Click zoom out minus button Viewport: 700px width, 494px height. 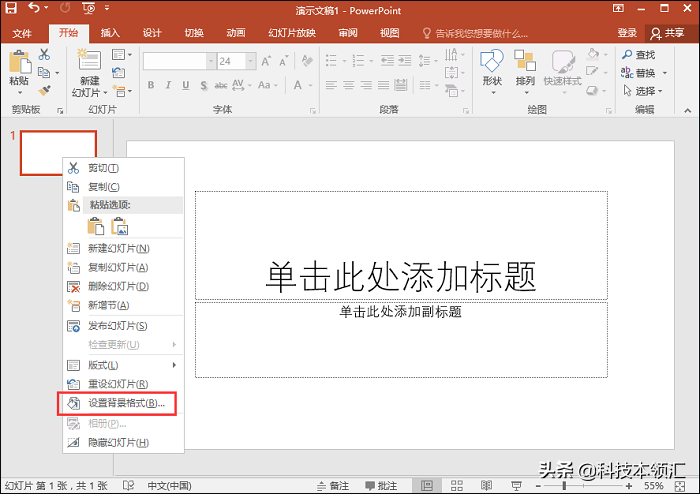(x=538, y=486)
